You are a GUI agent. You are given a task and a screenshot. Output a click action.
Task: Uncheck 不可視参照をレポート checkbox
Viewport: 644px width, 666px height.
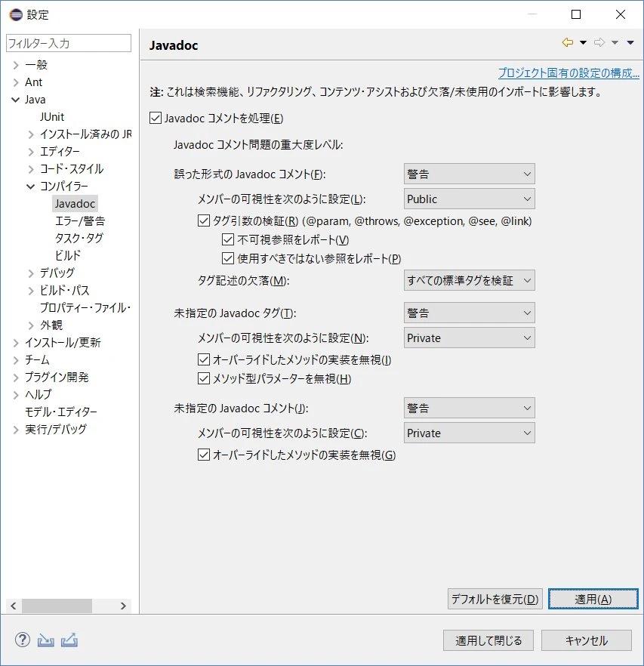tap(228, 239)
